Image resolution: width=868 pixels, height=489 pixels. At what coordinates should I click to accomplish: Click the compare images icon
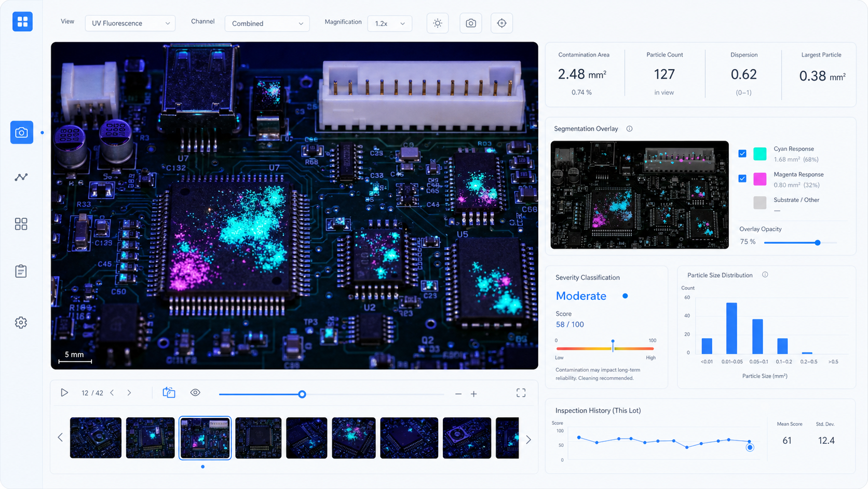point(169,393)
